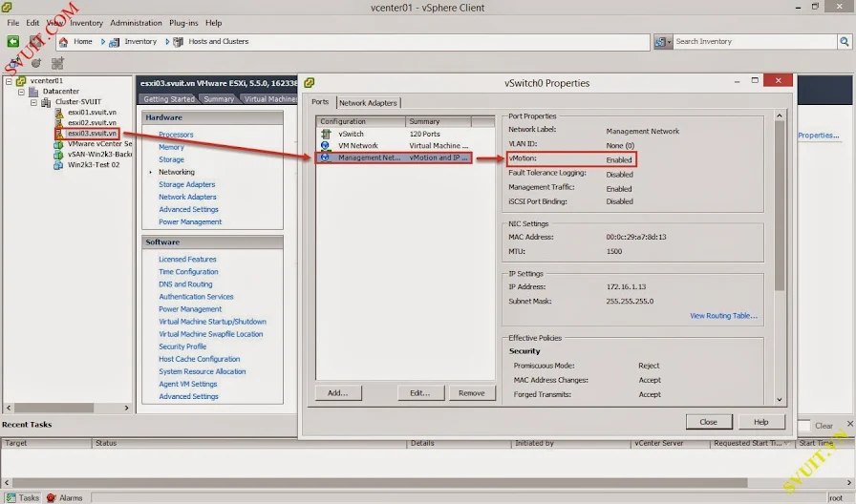856x504 pixels.
Task: Click the dialog Help button
Action: [x=761, y=422]
